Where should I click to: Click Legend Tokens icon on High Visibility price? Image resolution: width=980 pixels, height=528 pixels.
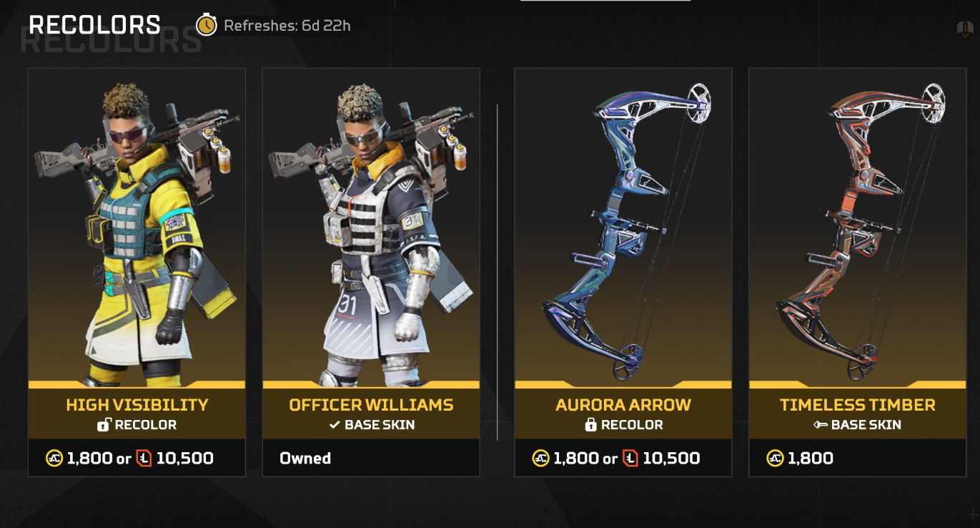144,459
